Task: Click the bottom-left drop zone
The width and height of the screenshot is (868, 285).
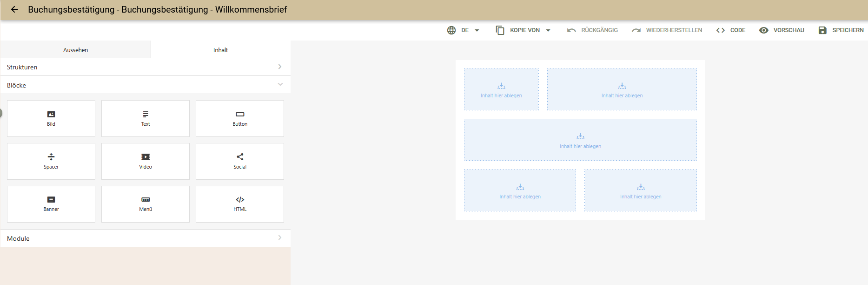Action: tap(520, 190)
